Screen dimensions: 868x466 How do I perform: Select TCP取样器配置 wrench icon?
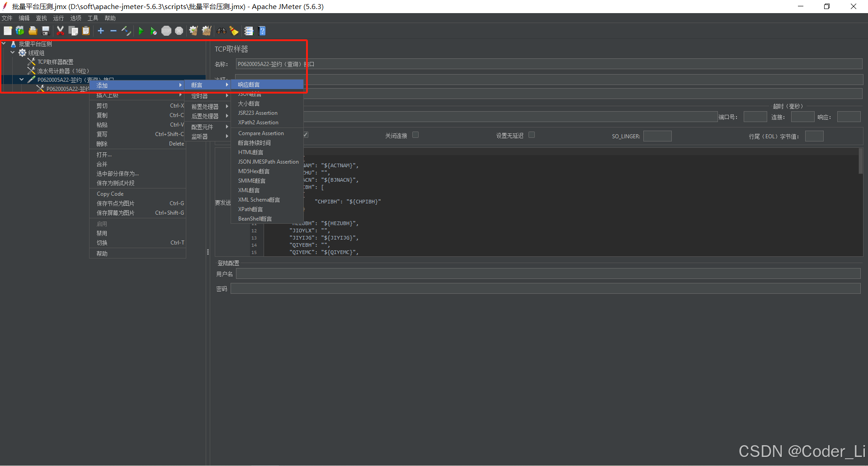(31, 62)
